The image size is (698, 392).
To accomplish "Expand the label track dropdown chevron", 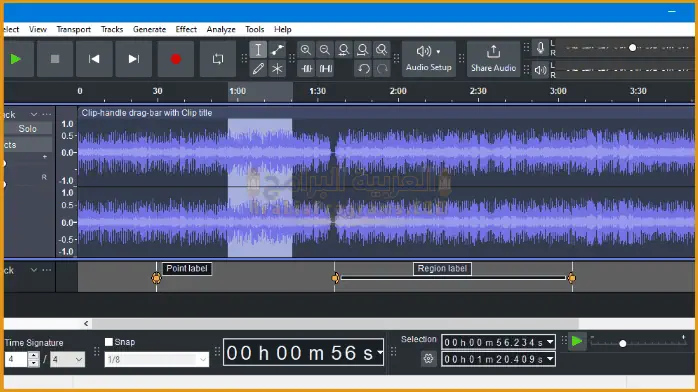I will tap(34, 270).
